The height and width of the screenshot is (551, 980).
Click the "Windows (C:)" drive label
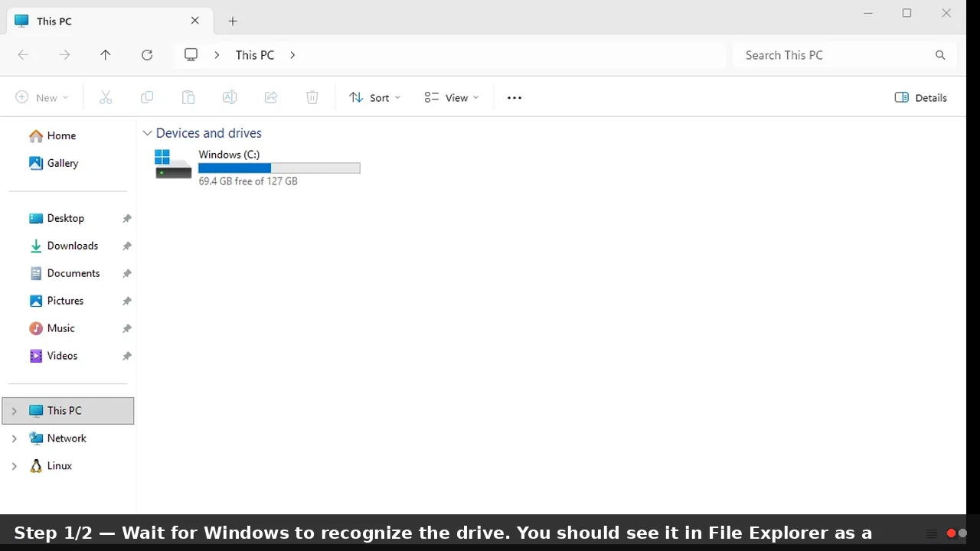click(229, 155)
